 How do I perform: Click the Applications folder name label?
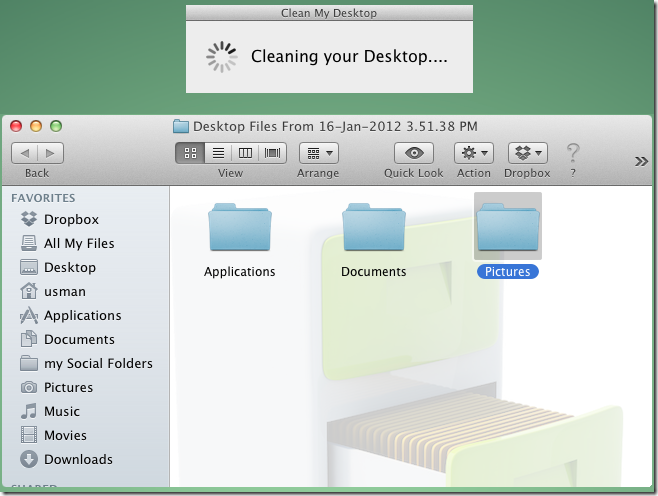(x=240, y=271)
